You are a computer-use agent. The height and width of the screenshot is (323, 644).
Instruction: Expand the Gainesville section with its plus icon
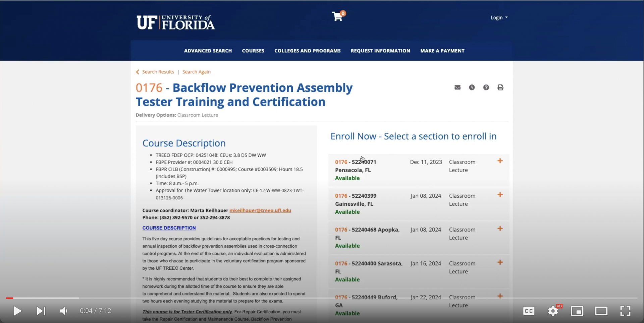point(500,194)
